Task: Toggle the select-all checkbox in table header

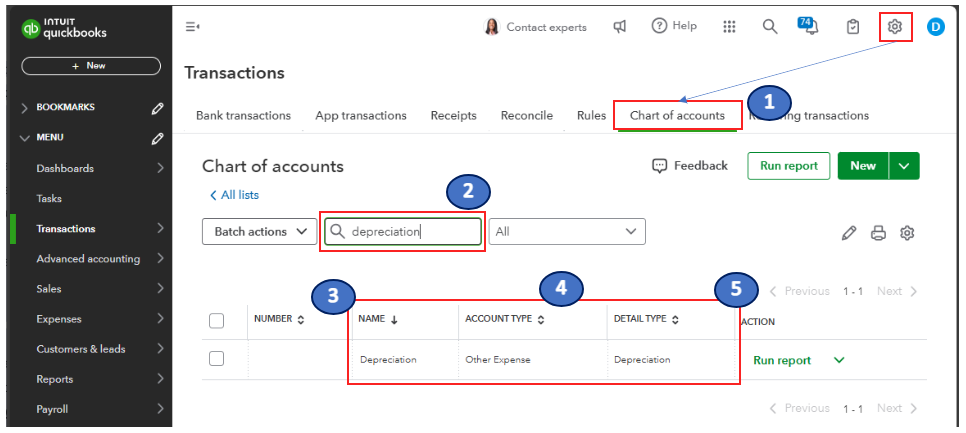Action: point(216,320)
